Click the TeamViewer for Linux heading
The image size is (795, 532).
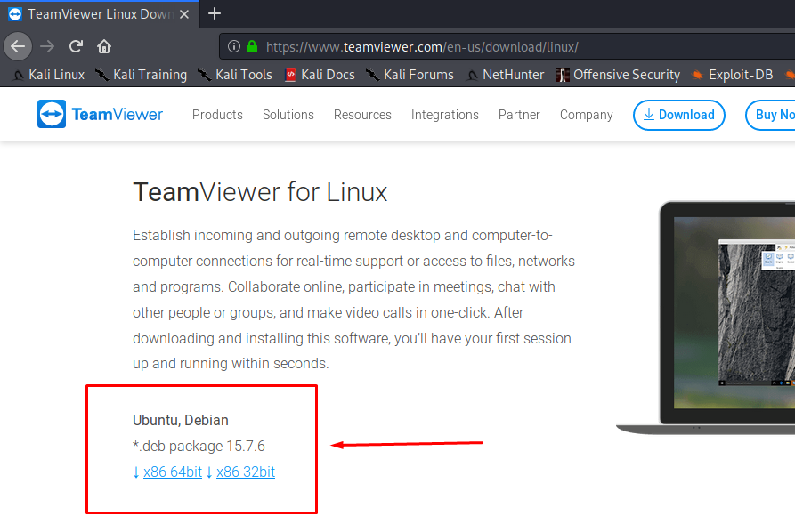[260, 192]
